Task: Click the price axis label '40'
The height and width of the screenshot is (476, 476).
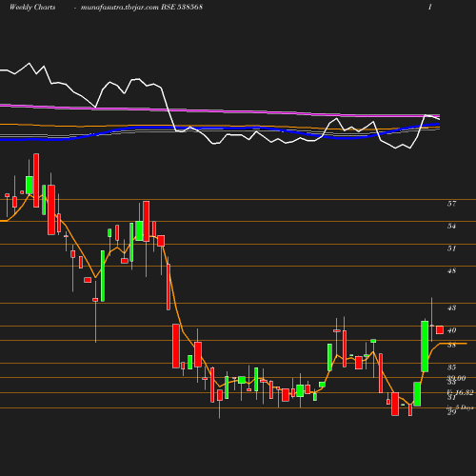Action: tap(451, 330)
